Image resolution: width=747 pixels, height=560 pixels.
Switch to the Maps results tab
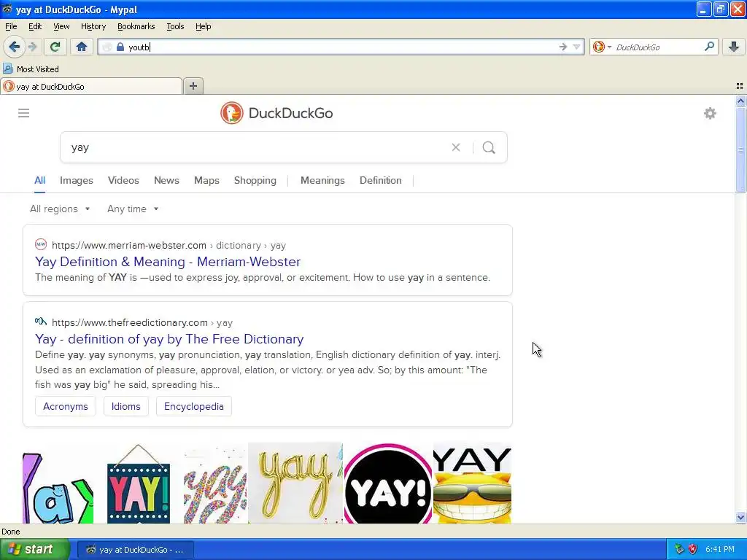click(x=206, y=181)
